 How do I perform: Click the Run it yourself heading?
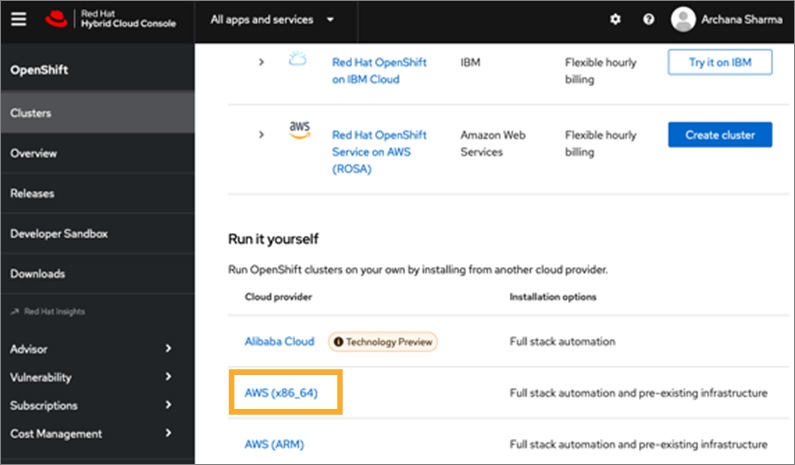coord(273,239)
